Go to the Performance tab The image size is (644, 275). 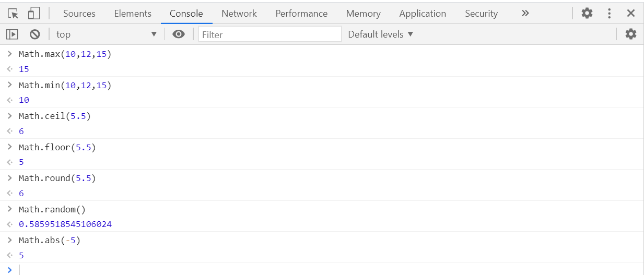[301, 14]
